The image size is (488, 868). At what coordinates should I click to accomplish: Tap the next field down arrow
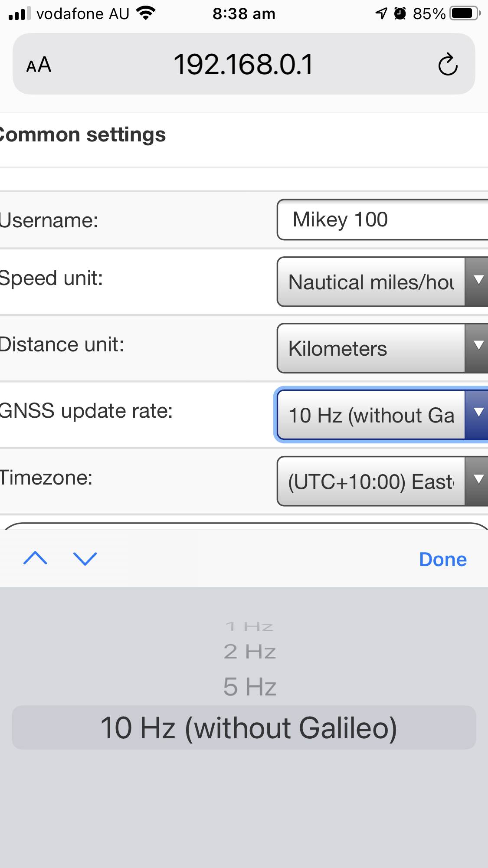tap(85, 558)
